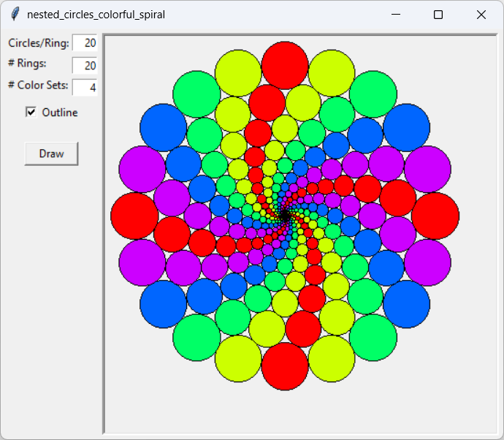Focus the Circles/Ring input field
This screenshot has width=504, height=440.
point(85,43)
